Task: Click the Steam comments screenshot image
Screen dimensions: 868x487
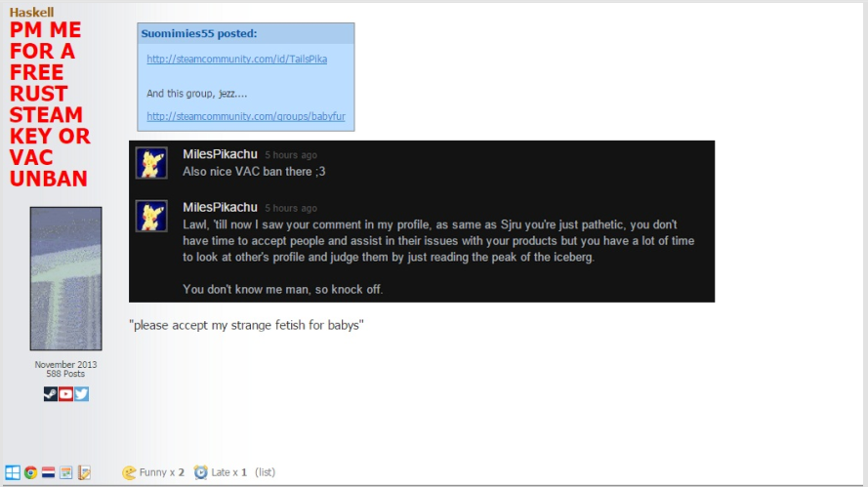Action: coord(422,222)
